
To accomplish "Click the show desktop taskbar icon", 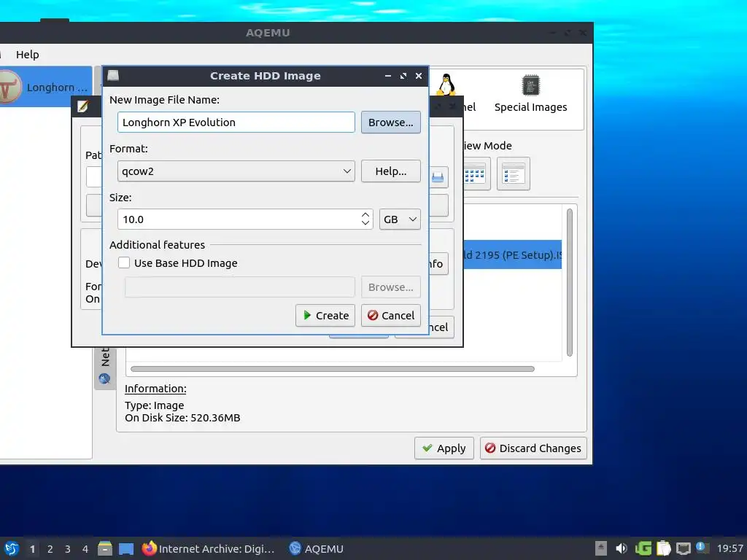I will [126, 549].
